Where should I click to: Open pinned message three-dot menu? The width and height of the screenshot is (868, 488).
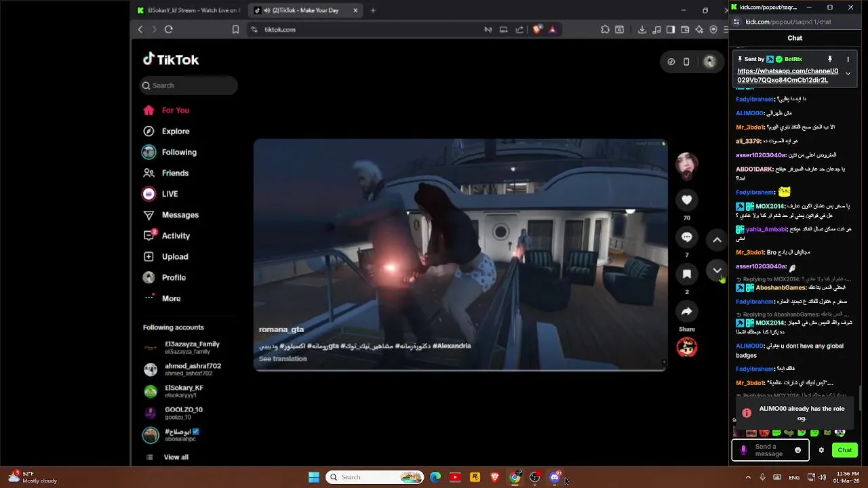point(848,60)
